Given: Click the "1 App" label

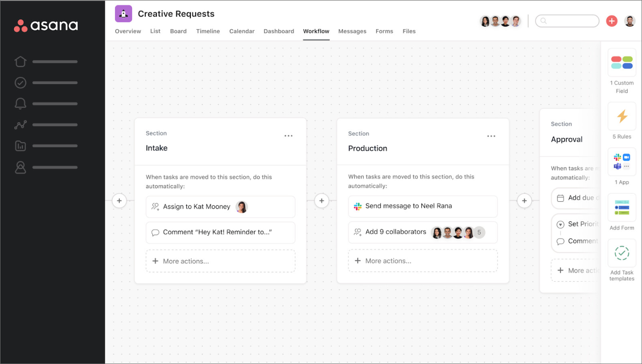Looking at the screenshot, I should (x=622, y=182).
